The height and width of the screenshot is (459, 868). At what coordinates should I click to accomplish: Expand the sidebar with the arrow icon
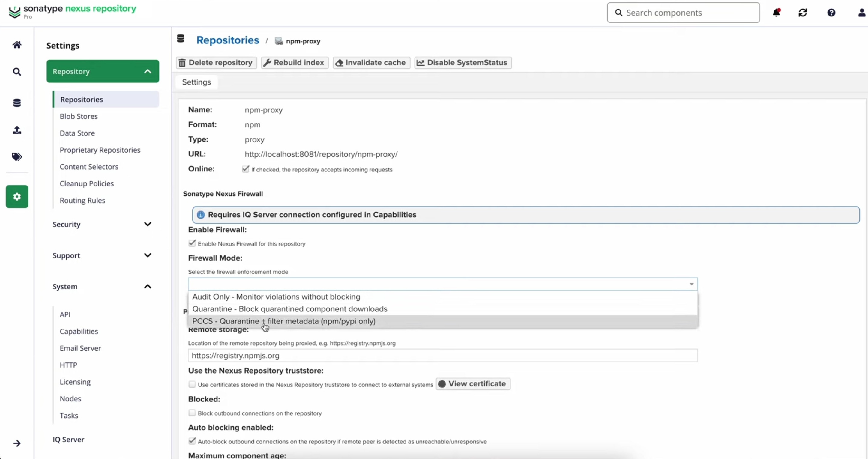coord(17,443)
